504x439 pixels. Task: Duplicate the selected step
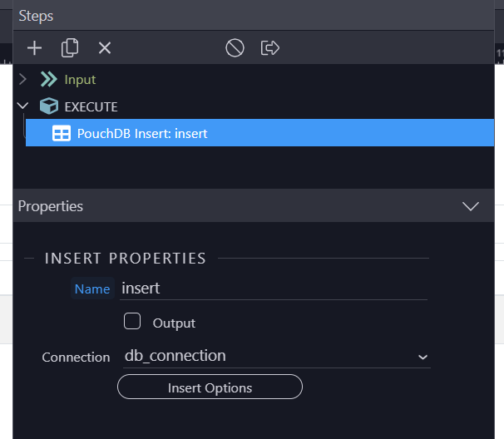coord(70,48)
